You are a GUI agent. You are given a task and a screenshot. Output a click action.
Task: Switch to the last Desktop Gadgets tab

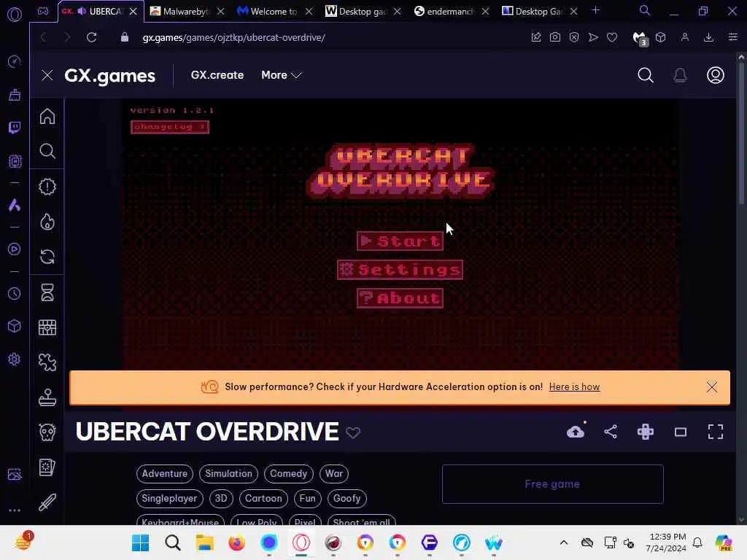tap(539, 11)
